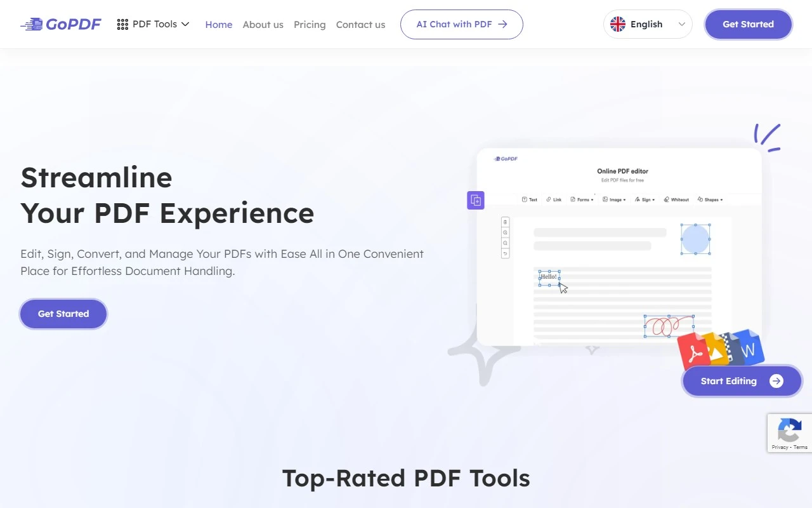Open the Forms dropdown in the editor preview
812x508 pixels.
tap(582, 199)
